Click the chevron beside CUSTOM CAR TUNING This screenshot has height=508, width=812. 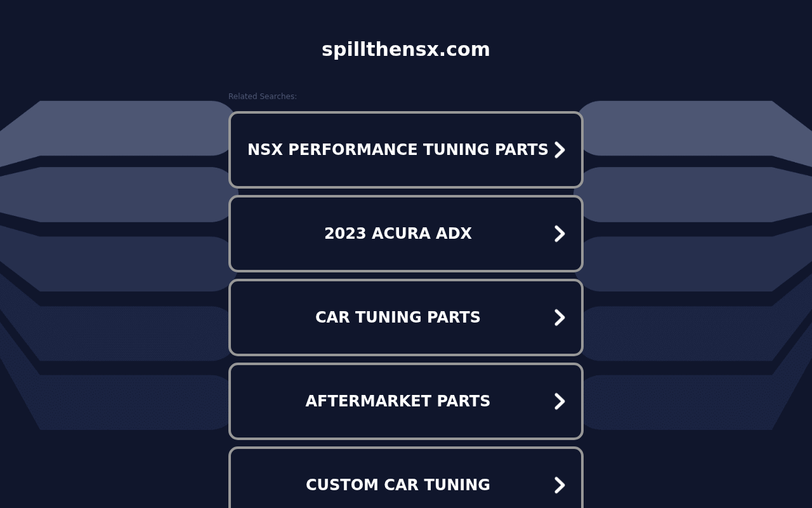(x=560, y=485)
